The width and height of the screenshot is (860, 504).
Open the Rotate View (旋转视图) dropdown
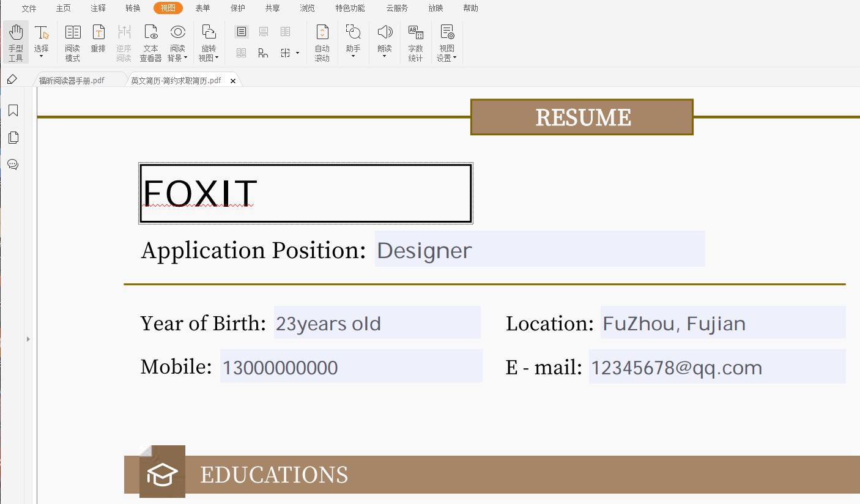[209, 40]
